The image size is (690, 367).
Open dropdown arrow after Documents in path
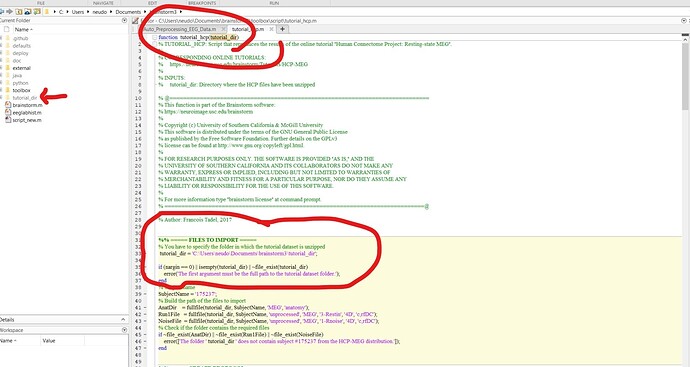pyautogui.click(x=145, y=12)
